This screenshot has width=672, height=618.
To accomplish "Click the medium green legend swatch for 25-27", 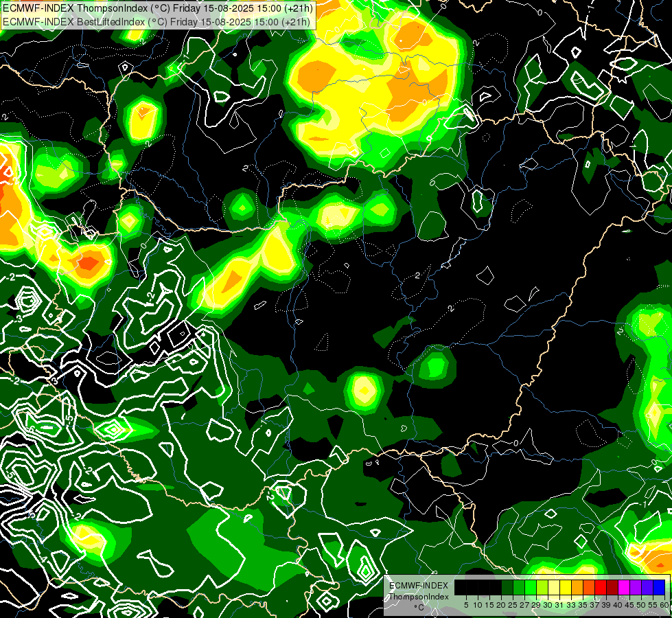I will pyautogui.click(x=519, y=587).
